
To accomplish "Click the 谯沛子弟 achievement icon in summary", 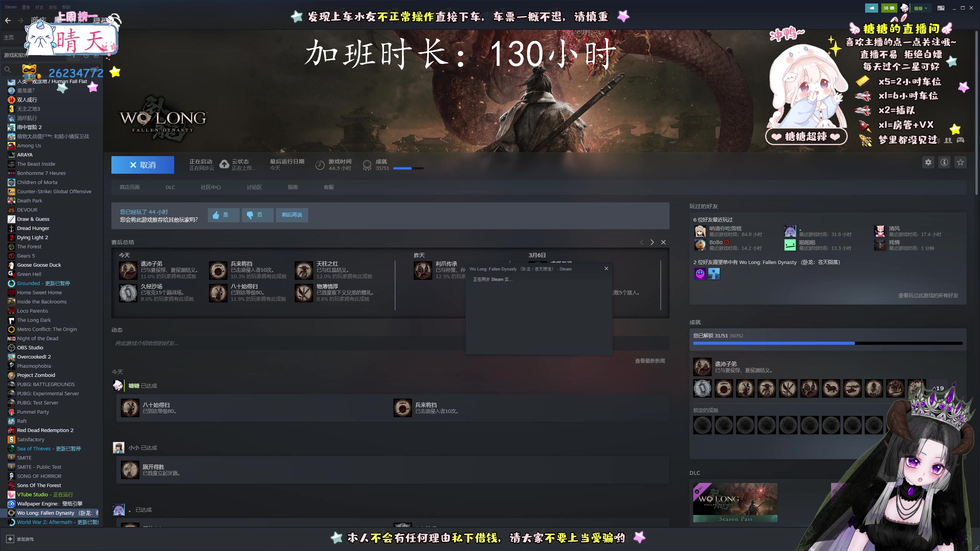I will (128, 271).
